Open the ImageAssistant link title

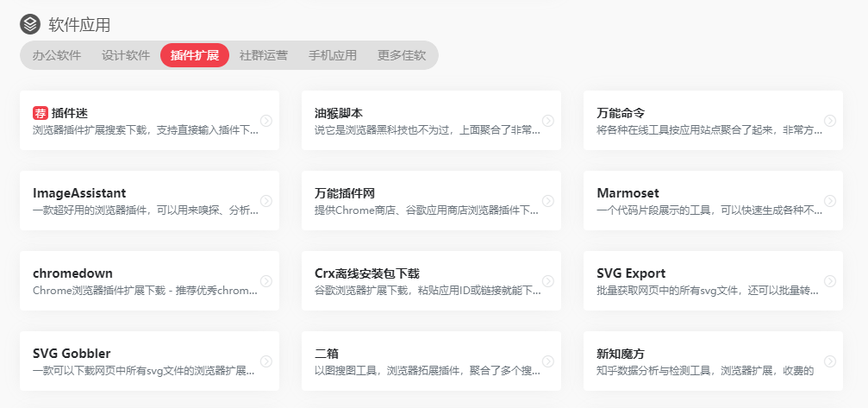point(79,193)
